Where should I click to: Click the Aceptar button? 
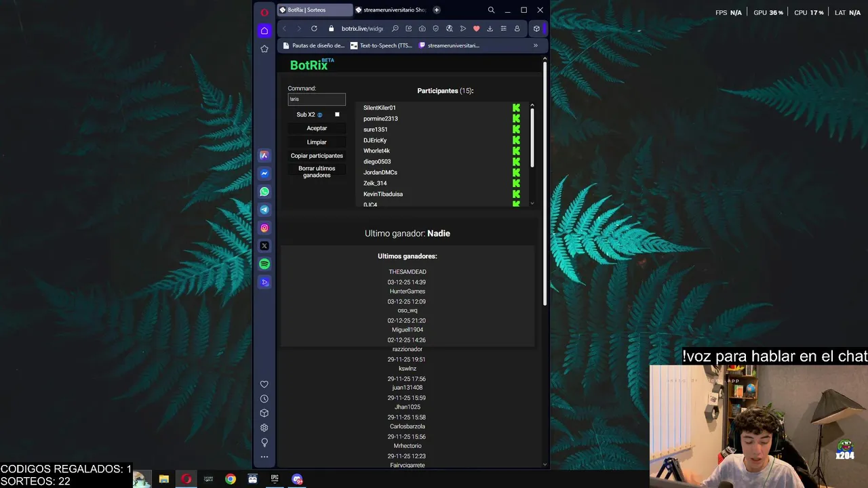pyautogui.click(x=317, y=128)
